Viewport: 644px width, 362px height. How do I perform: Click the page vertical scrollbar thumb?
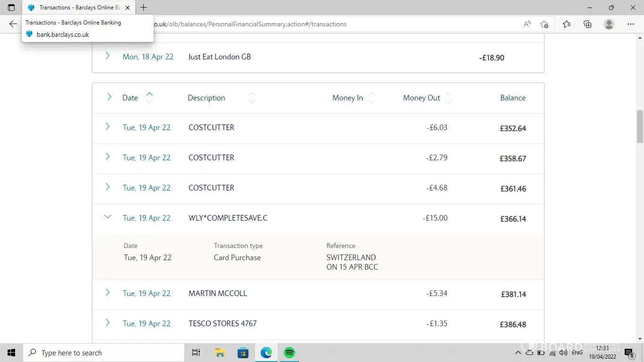[640, 126]
